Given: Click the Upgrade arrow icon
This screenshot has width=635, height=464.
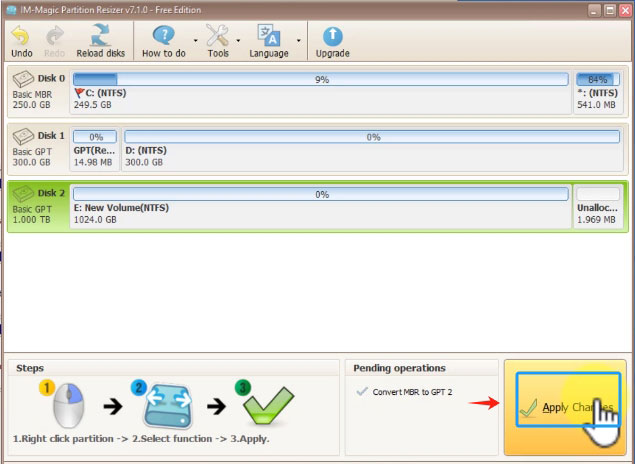Looking at the screenshot, I should (332, 36).
